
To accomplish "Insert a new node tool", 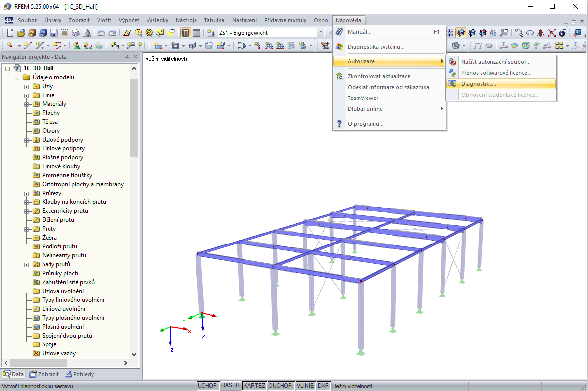I will (10, 46).
